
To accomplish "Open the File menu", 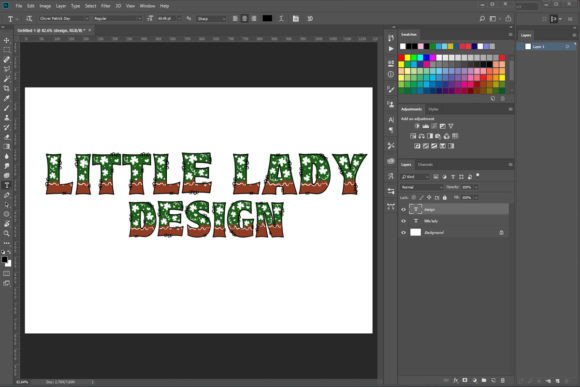I will [x=19, y=6].
